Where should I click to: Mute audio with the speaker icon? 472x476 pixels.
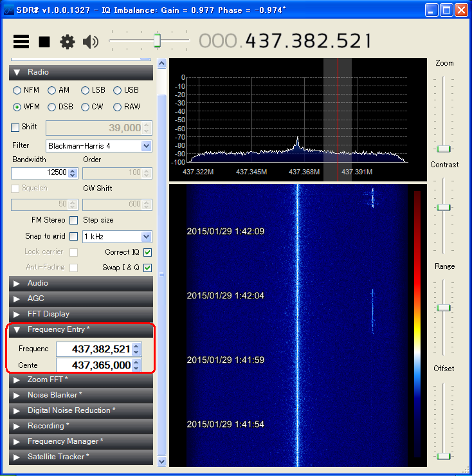[91, 42]
